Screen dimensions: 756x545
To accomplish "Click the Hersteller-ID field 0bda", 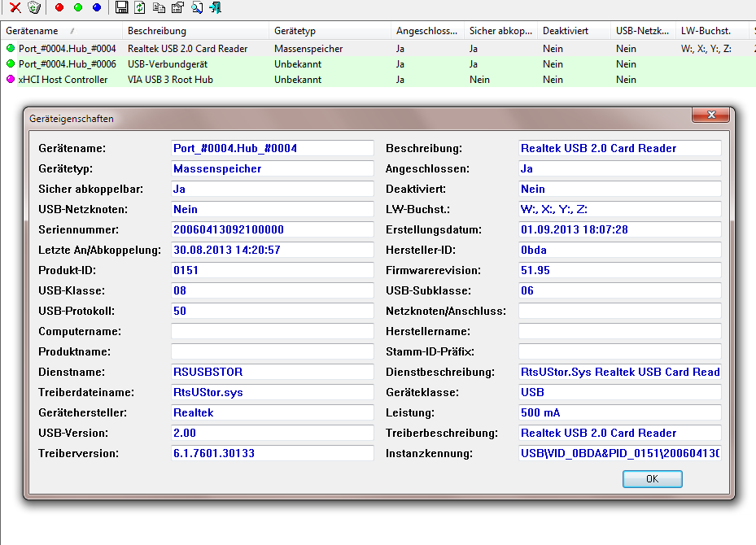I will (x=620, y=250).
